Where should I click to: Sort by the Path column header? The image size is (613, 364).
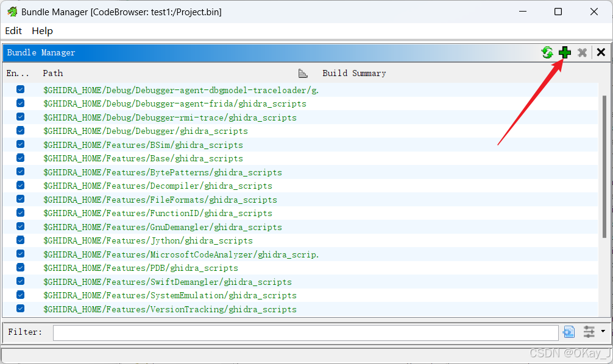53,73
